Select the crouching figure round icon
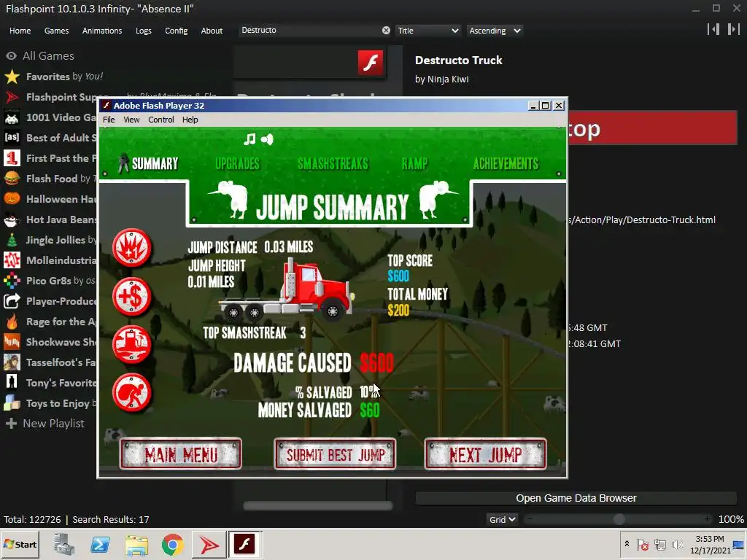The width and height of the screenshot is (747, 560). tap(132, 392)
